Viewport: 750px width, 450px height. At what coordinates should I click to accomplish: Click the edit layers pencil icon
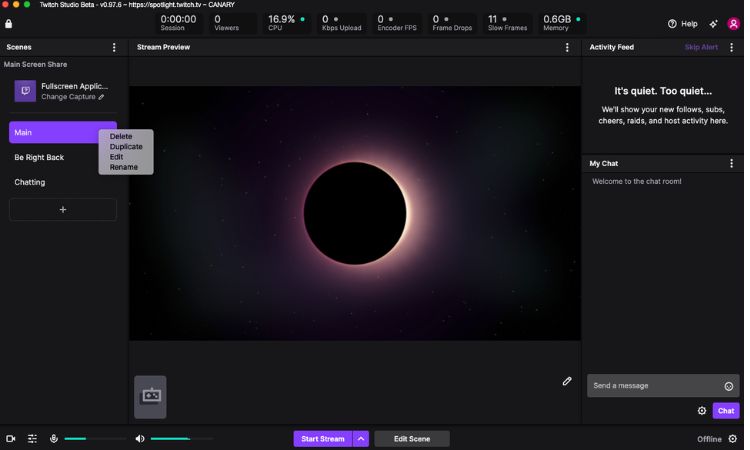567,381
